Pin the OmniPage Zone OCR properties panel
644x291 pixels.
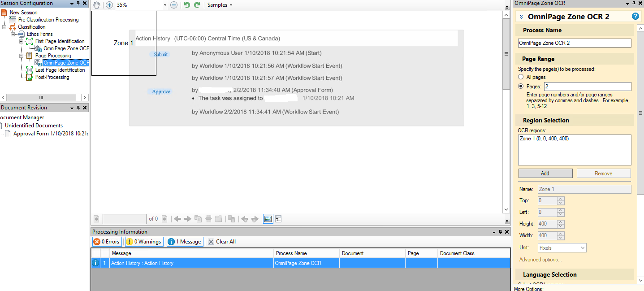633,3
